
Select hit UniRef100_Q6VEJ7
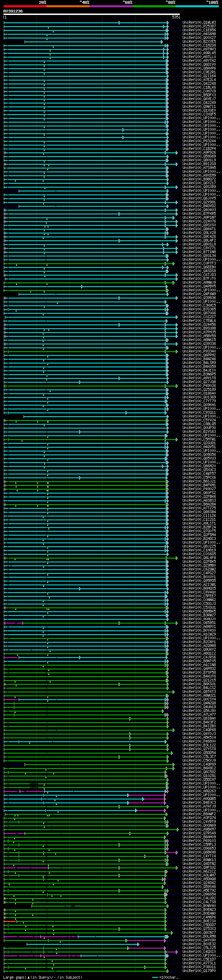199,99
